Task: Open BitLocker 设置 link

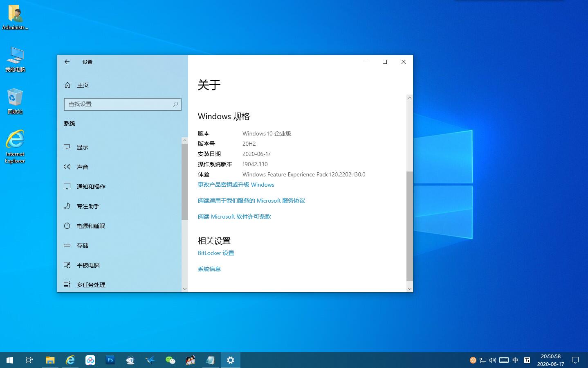Action: pos(216,253)
